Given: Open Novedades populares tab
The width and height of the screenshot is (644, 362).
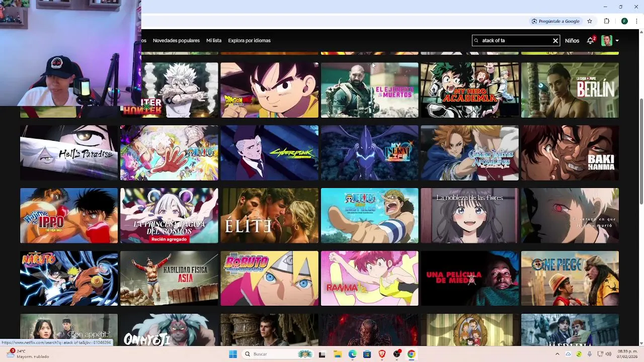Looking at the screenshot, I should pyautogui.click(x=176, y=41).
